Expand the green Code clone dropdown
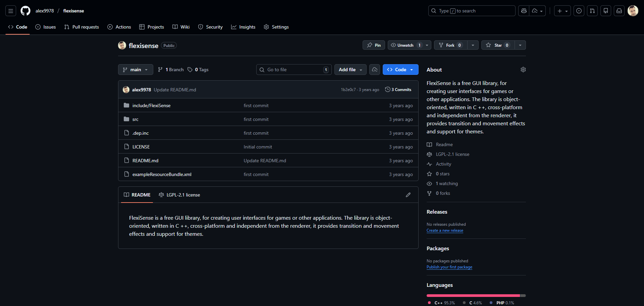The image size is (644, 306). (400, 70)
